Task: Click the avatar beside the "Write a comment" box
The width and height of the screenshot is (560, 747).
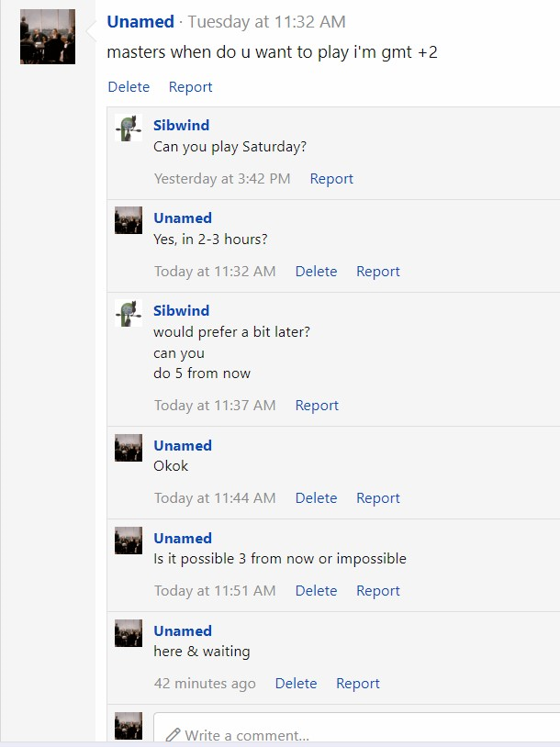Action: 129,726
